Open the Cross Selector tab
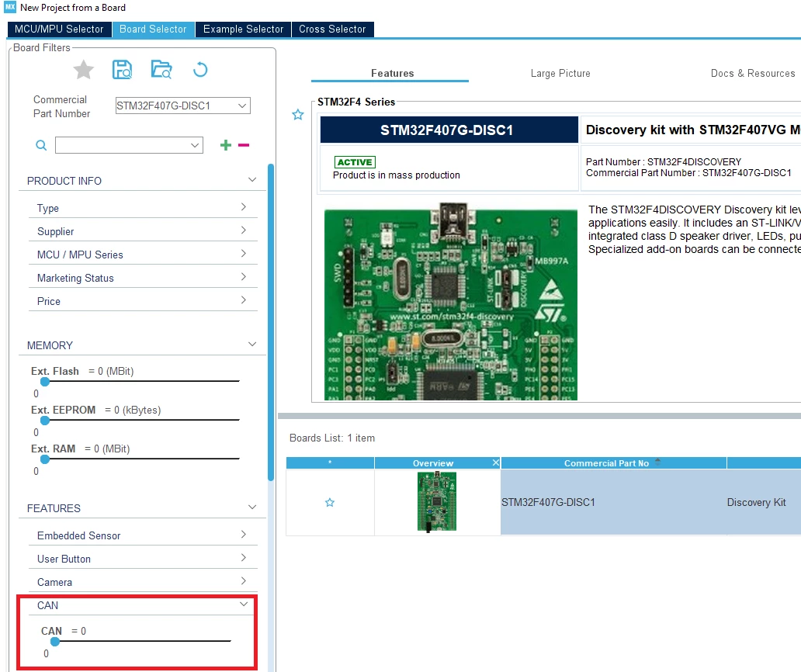 [332, 29]
